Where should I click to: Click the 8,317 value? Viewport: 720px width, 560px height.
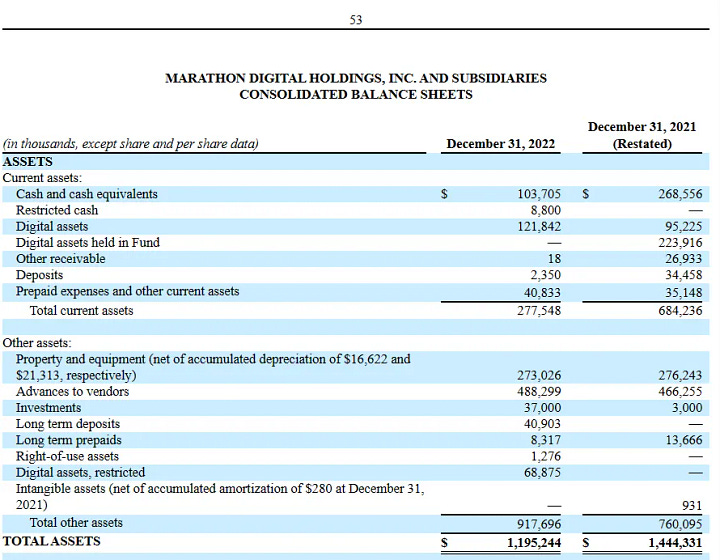tap(546, 440)
